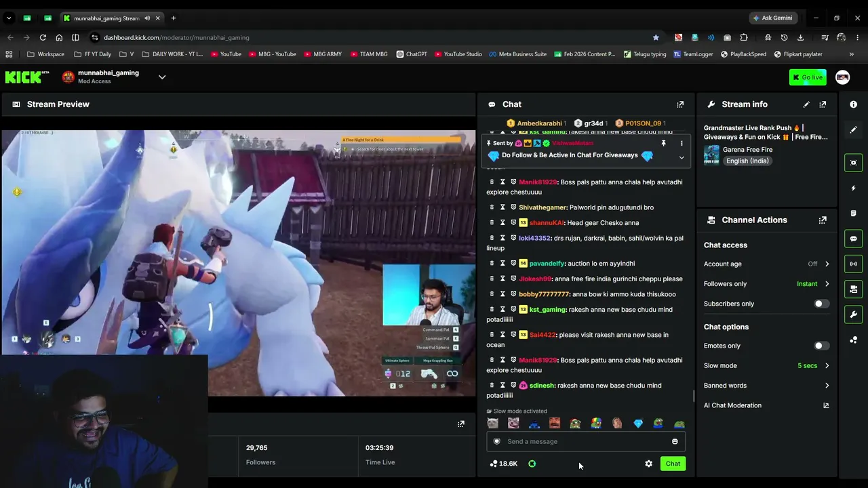This screenshot has height=488, width=868.
Task: Toggle the wrench channel actions widget
Action: pyautogui.click(x=853, y=314)
